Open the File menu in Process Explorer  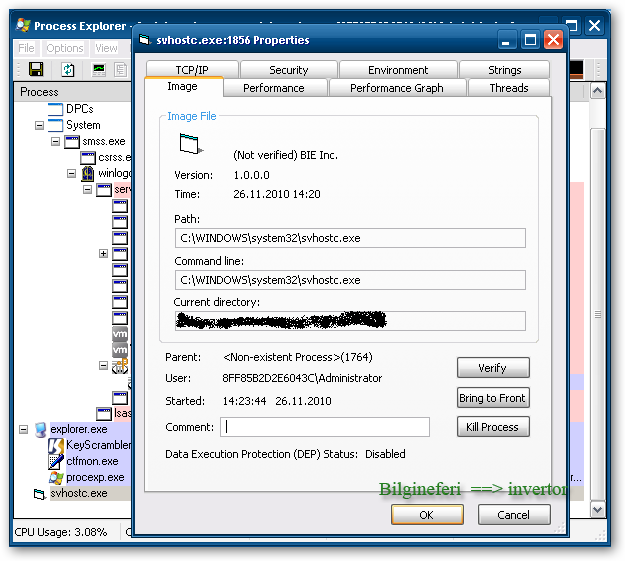tap(26, 48)
